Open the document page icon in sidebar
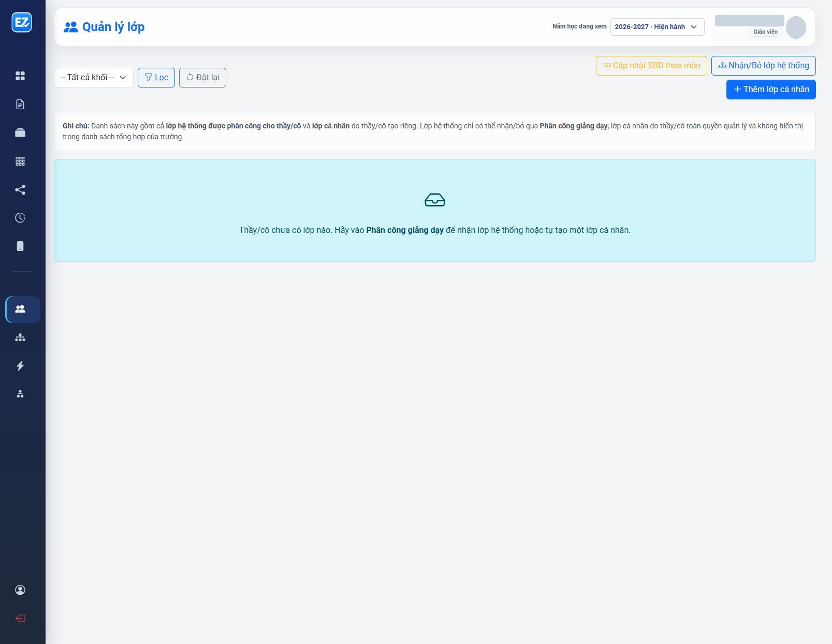This screenshot has width=832, height=644. tap(20, 105)
